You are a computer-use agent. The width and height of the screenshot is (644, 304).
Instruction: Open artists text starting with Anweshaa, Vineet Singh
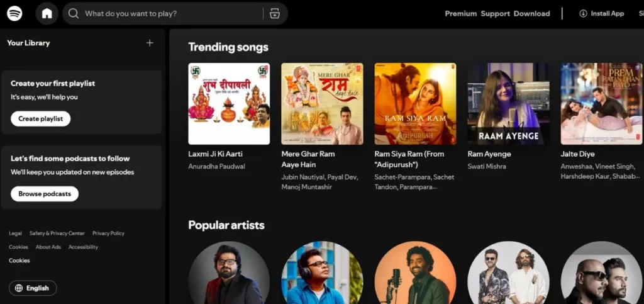[x=601, y=171]
